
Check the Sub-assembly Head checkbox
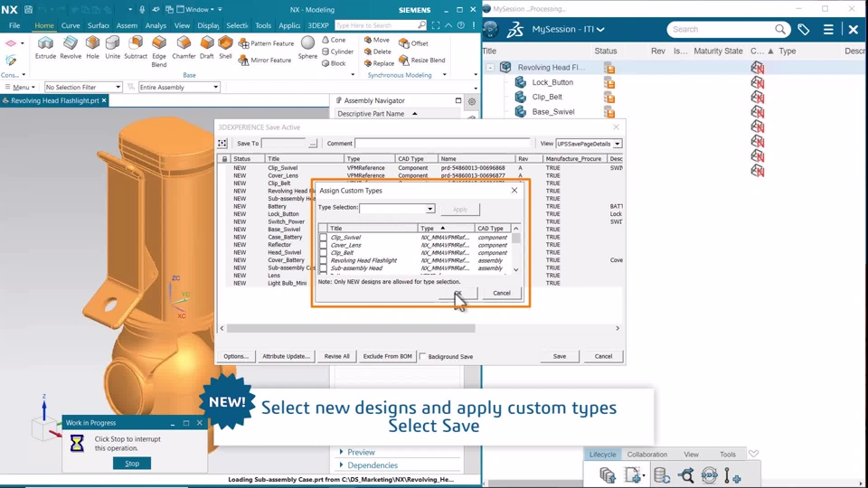click(324, 268)
